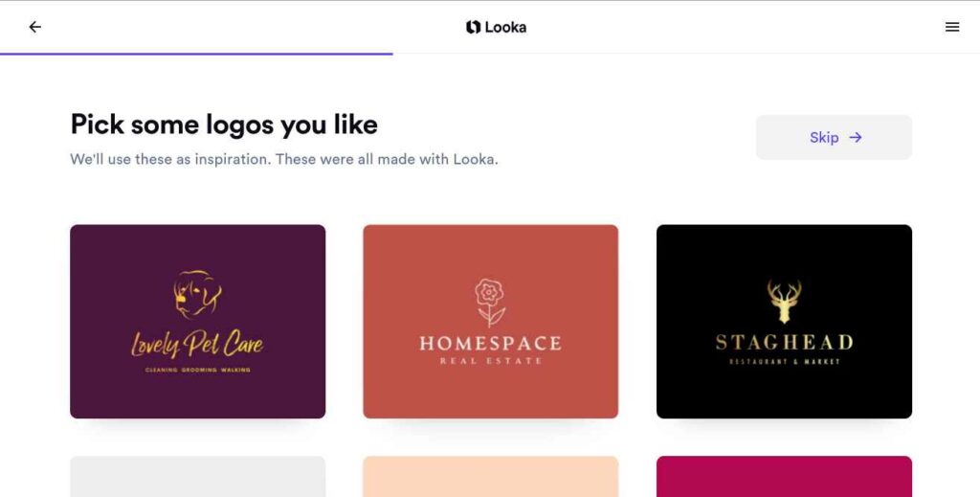
Task: Select the gold stag head icon
Action: tap(785, 302)
